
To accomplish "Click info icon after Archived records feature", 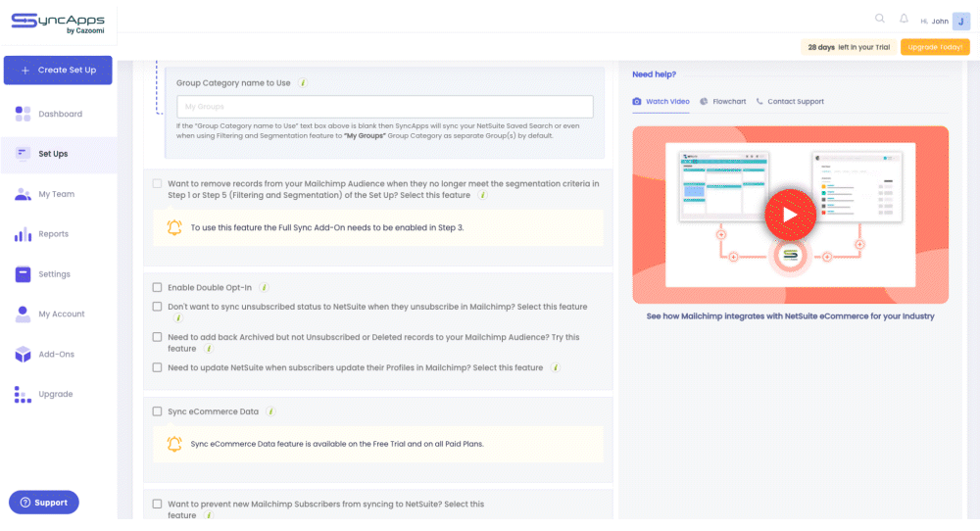I will pyautogui.click(x=209, y=349).
